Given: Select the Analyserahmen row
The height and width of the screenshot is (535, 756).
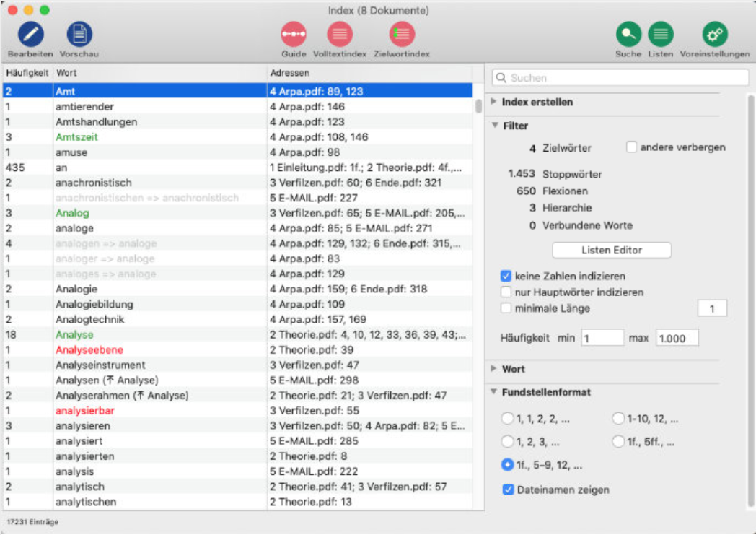Looking at the screenshot, I should 237,395.
